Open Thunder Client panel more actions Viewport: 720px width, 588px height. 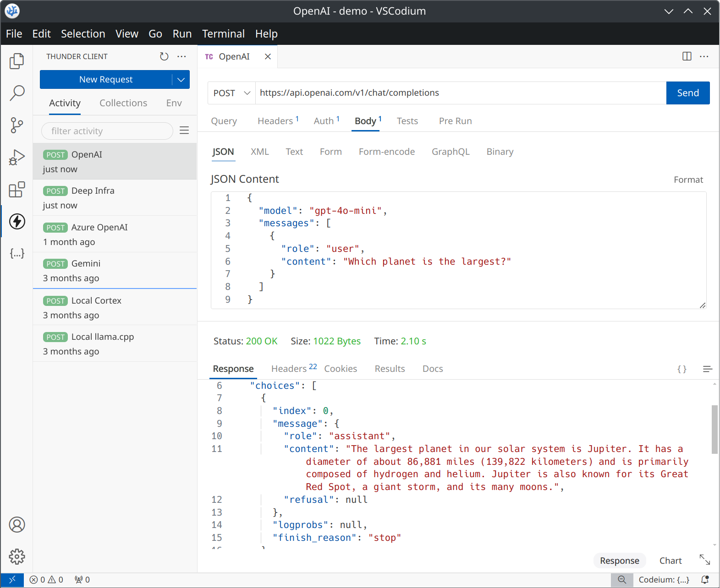pos(181,56)
